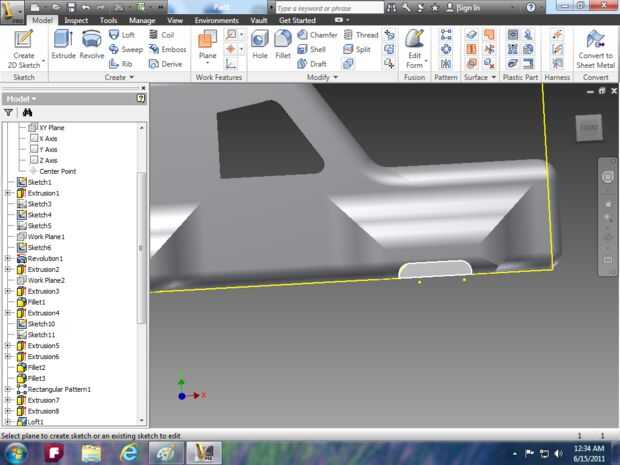This screenshot has height=465, width=620.
Task: Choose the Sweep feature tool
Action: pos(126,49)
